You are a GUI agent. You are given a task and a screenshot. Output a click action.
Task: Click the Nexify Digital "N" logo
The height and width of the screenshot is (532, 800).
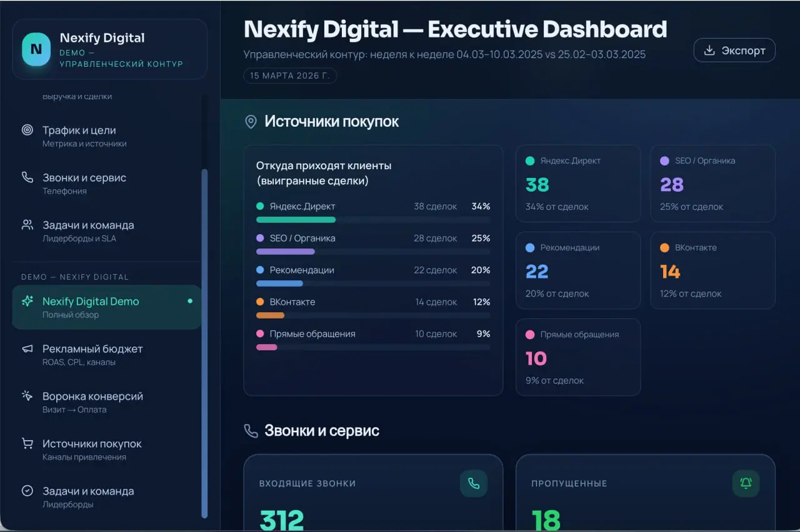pos(36,49)
